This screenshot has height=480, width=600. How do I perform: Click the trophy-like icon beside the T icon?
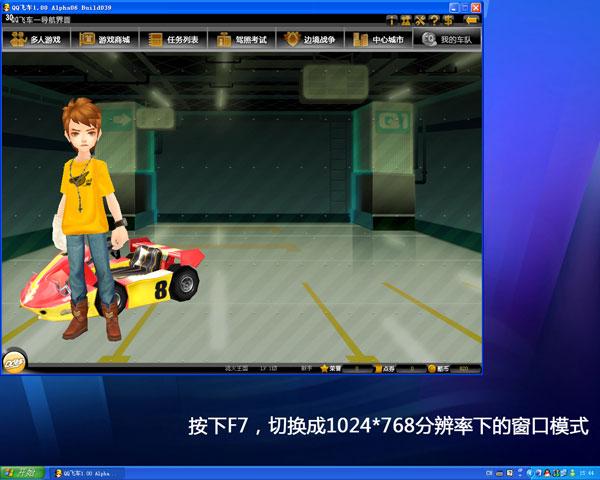tap(406, 20)
